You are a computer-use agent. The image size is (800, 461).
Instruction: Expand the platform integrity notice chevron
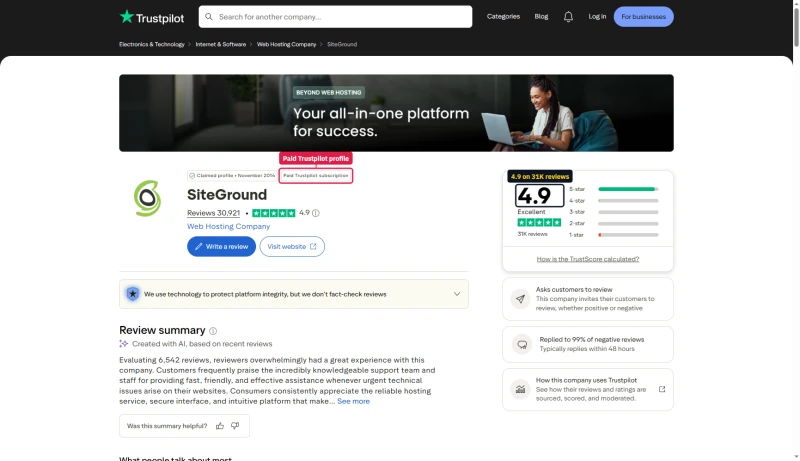tap(457, 294)
